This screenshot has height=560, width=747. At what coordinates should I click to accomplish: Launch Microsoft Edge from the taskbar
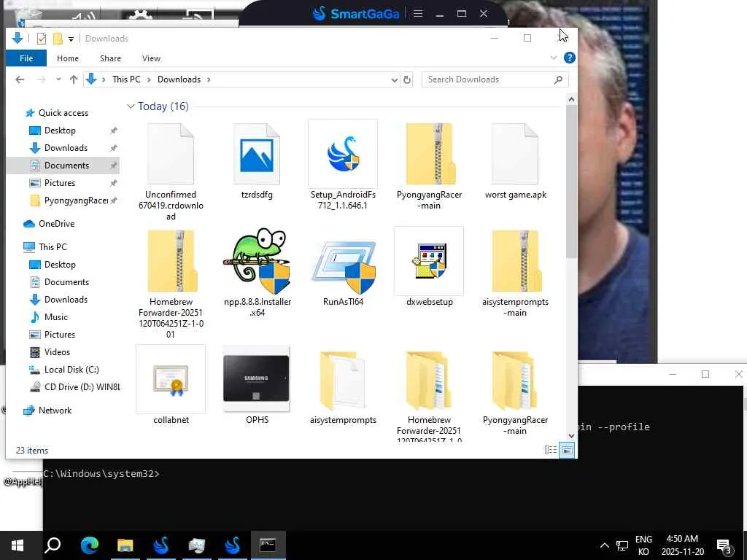[89, 545]
